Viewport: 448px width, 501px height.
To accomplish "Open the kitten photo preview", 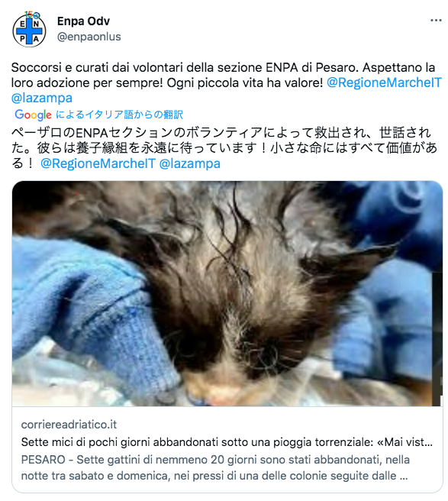I will click(x=227, y=293).
